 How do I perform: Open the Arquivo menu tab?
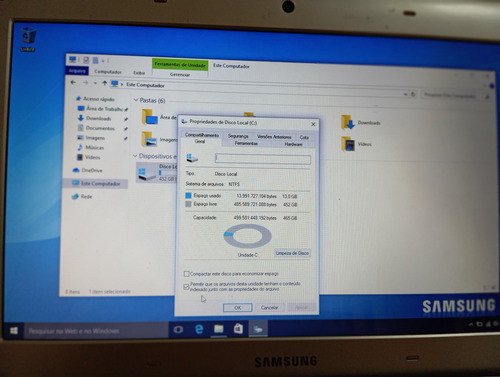coord(77,71)
